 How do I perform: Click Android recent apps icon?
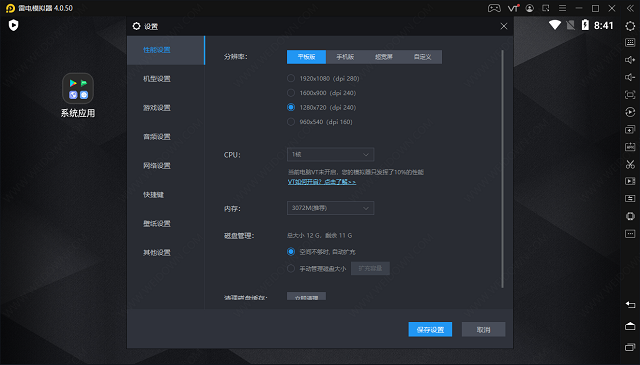(x=630, y=347)
